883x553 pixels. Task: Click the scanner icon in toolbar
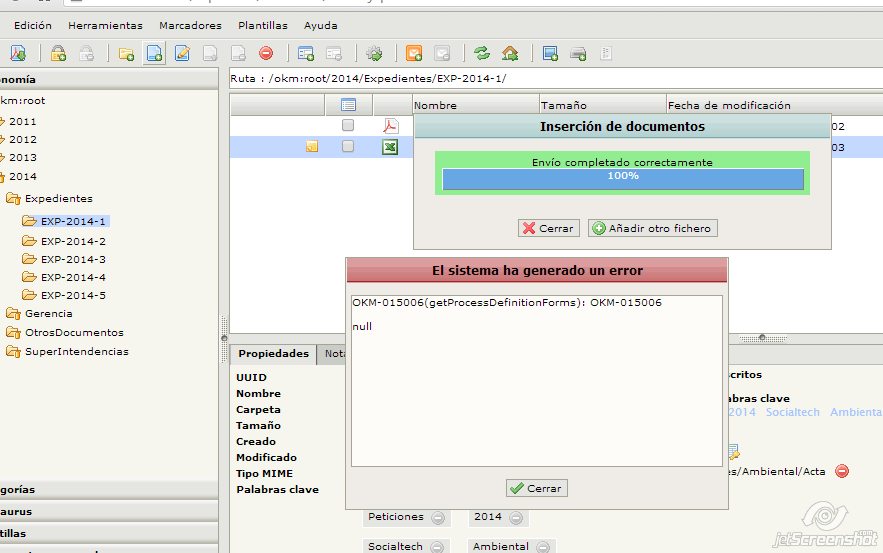(x=578, y=54)
